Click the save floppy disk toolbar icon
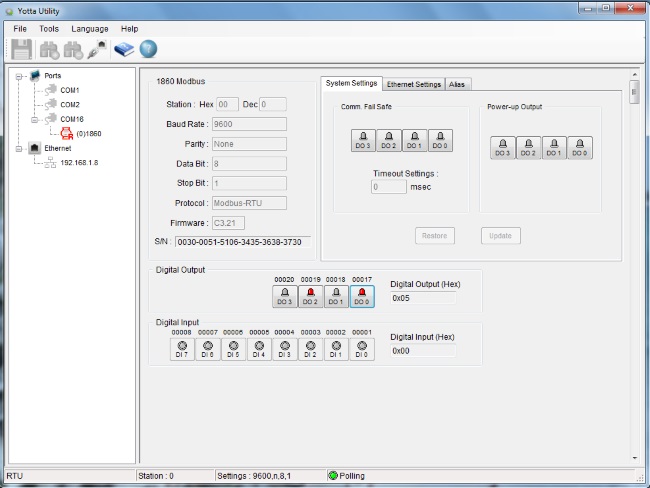The width and height of the screenshot is (650, 488). coord(22,50)
